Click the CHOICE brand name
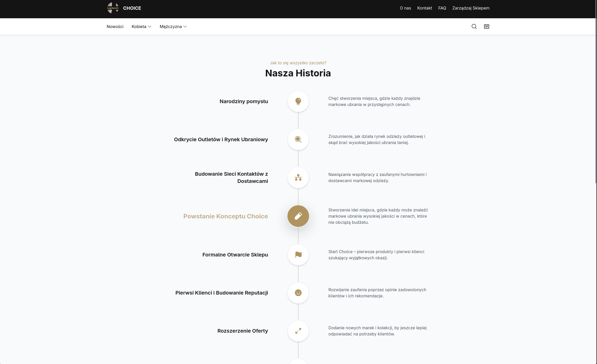This screenshot has height=364, width=597. pyautogui.click(x=132, y=8)
